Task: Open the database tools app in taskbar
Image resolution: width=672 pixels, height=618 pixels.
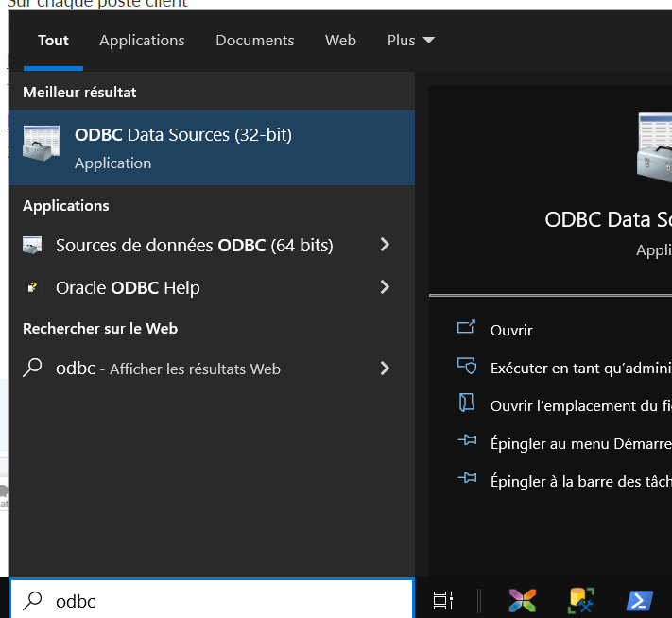Action: (580, 600)
